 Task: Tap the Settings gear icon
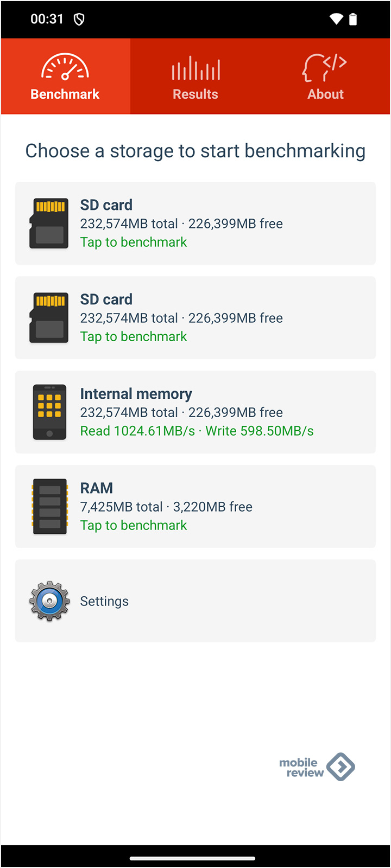pos(49,601)
